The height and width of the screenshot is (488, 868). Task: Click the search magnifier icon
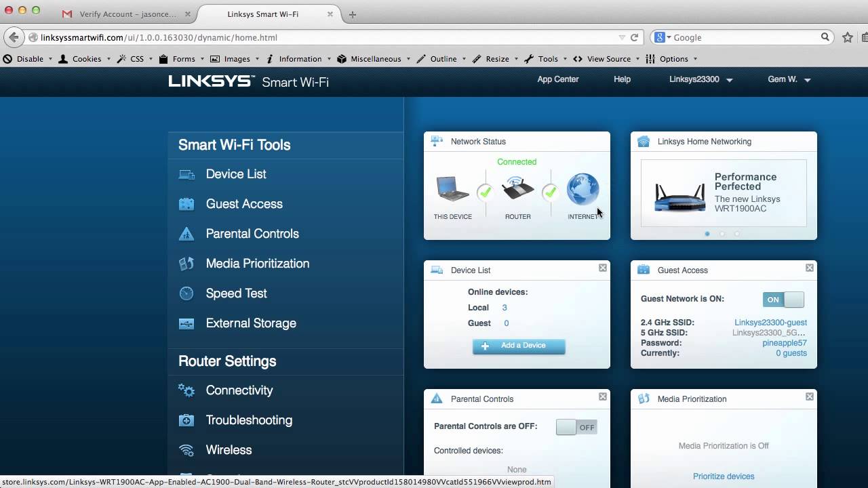825,37
